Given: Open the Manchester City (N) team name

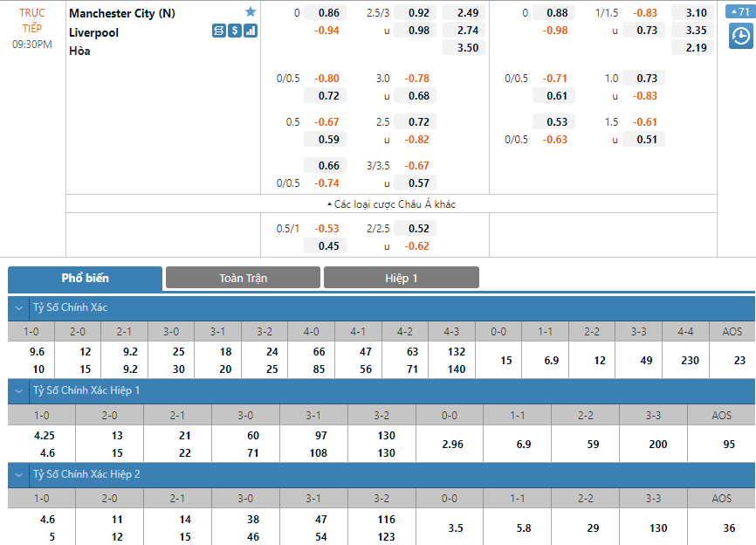Looking at the screenshot, I should [x=122, y=13].
